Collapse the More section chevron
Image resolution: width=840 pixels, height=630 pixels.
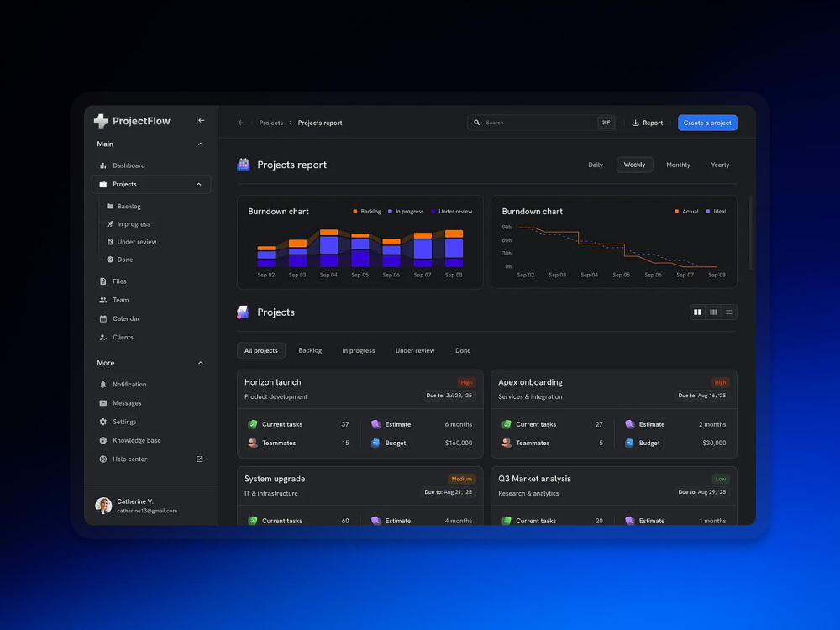point(201,363)
